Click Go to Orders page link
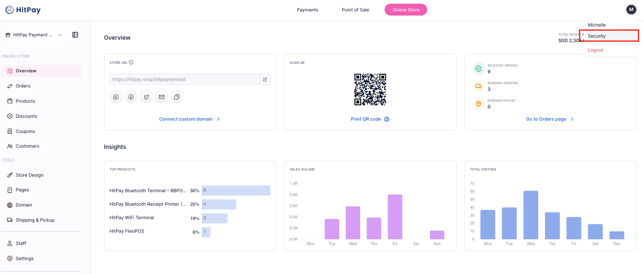The width and height of the screenshot is (644, 274). pyautogui.click(x=550, y=119)
